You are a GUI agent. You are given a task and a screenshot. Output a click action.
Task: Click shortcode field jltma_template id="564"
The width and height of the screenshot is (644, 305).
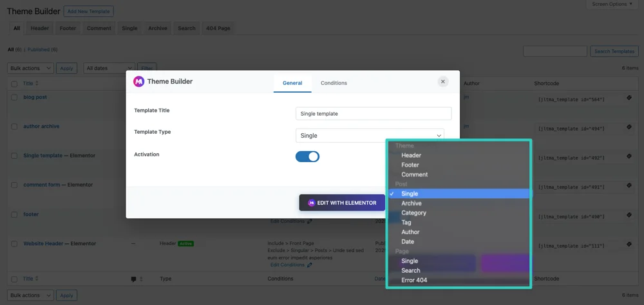tap(571, 100)
